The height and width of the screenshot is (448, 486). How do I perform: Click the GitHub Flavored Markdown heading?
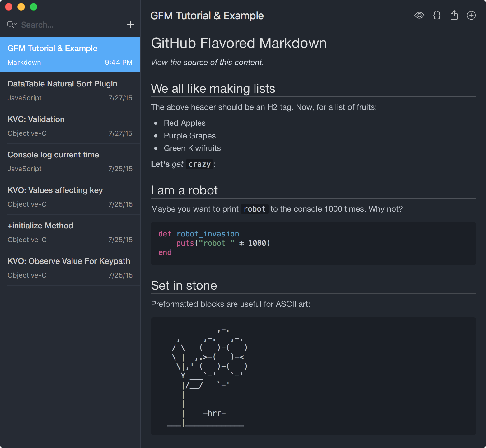(x=239, y=43)
